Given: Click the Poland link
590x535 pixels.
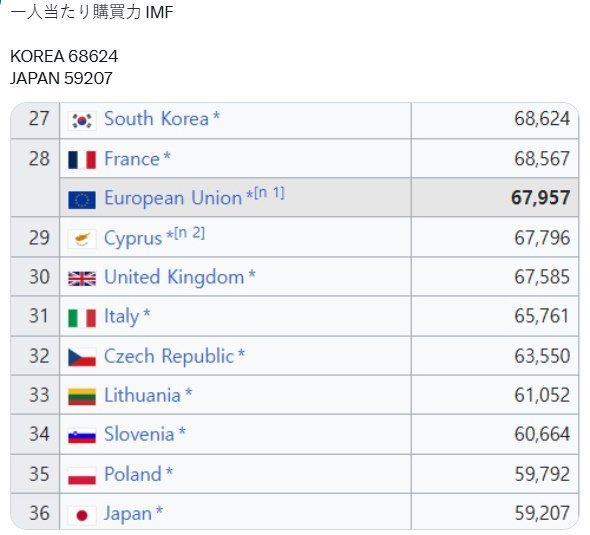Looking at the screenshot, I should 133,474.
